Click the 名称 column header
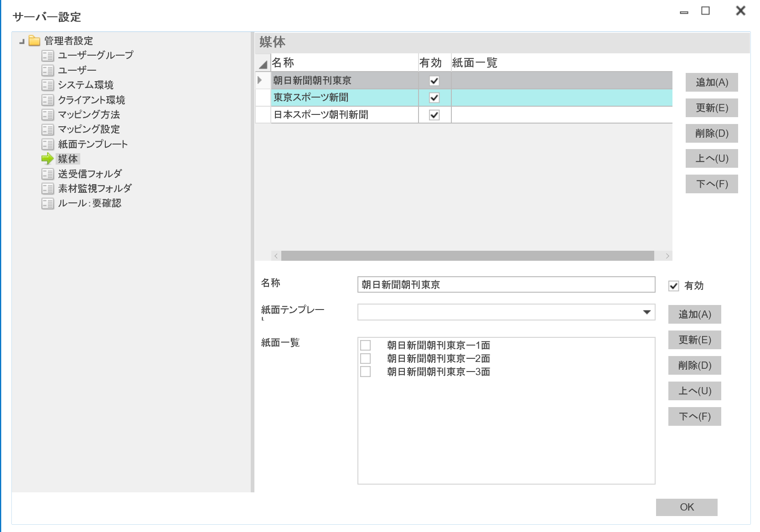The height and width of the screenshot is (532, 760). pyautogui.click(x=344, y=63)
